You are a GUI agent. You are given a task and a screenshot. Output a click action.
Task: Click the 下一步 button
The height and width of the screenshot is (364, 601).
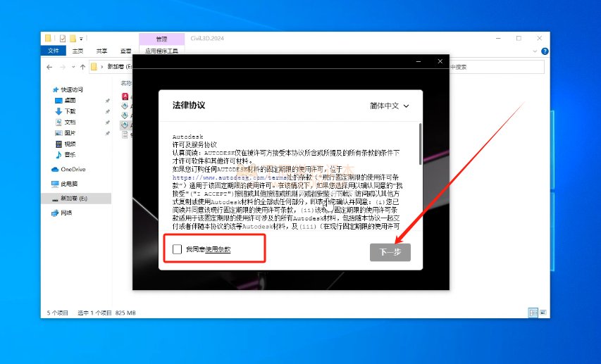pos(390,252)
